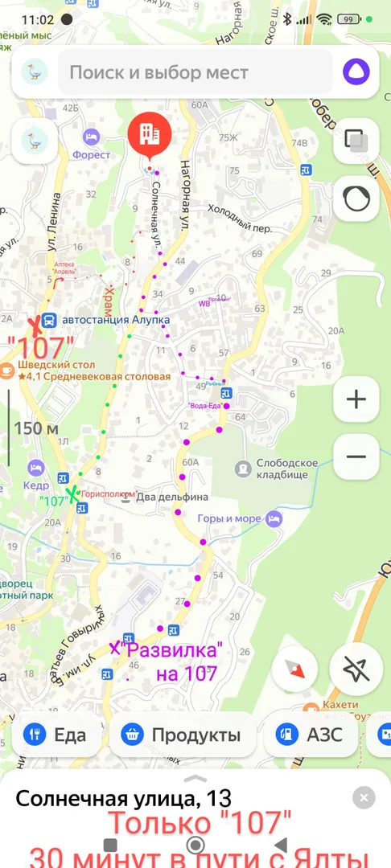Toggle my location tracking arrow button
The width and height of the screenshot is (391, 868).
[356, 669]
